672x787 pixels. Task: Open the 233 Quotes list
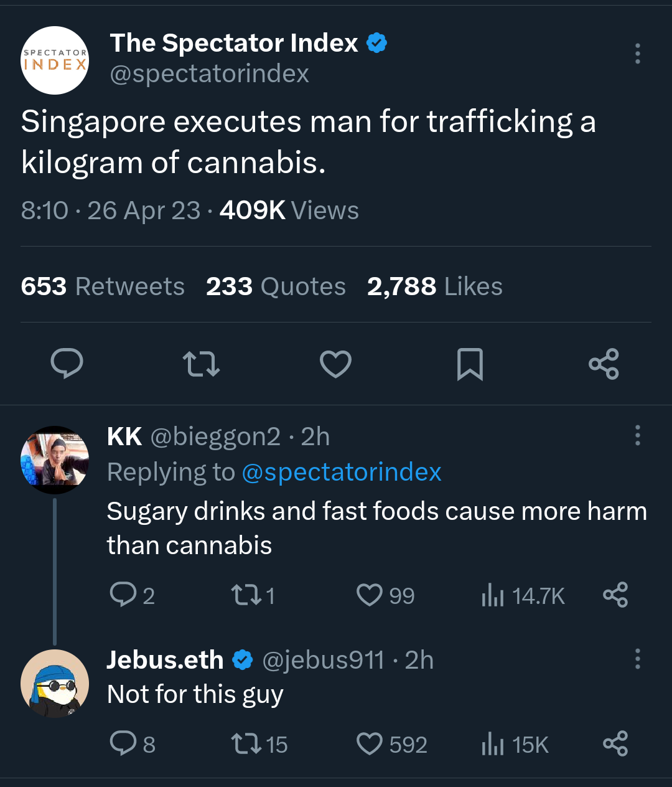tap(276, 286)
